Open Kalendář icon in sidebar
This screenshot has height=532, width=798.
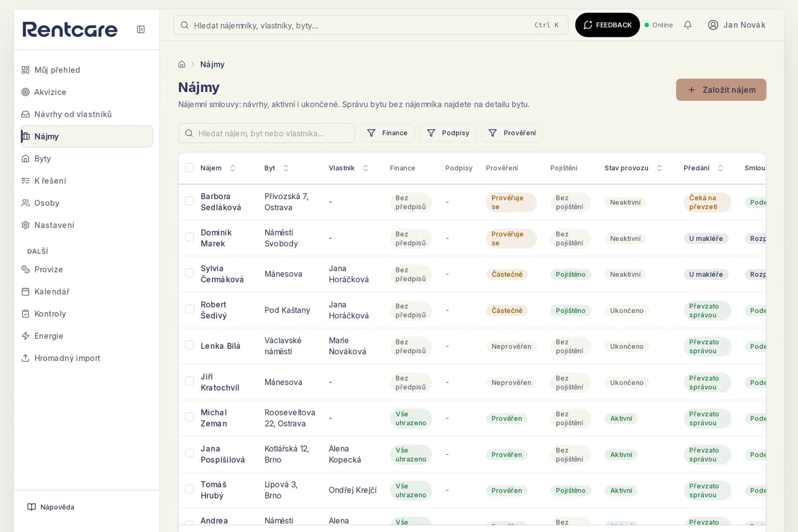[x=25, y=292]
